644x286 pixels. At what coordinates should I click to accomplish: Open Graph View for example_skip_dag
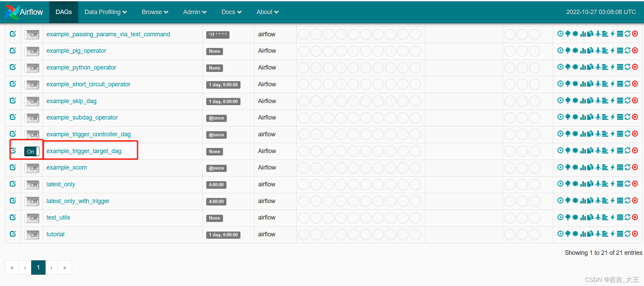(x=575, y=100)
